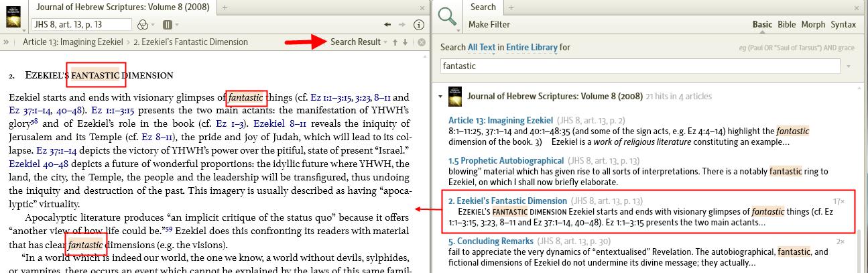Image resolution: width=868 pixels, height=273 pixels.
Task: Open the search query history dropdown arrow
Action: (x=849, y=66)
